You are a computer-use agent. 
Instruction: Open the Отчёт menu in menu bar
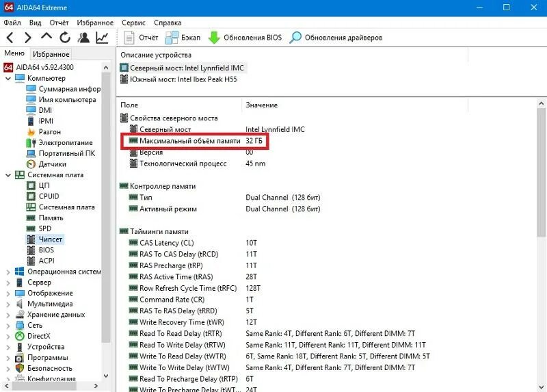coord(59,23)
